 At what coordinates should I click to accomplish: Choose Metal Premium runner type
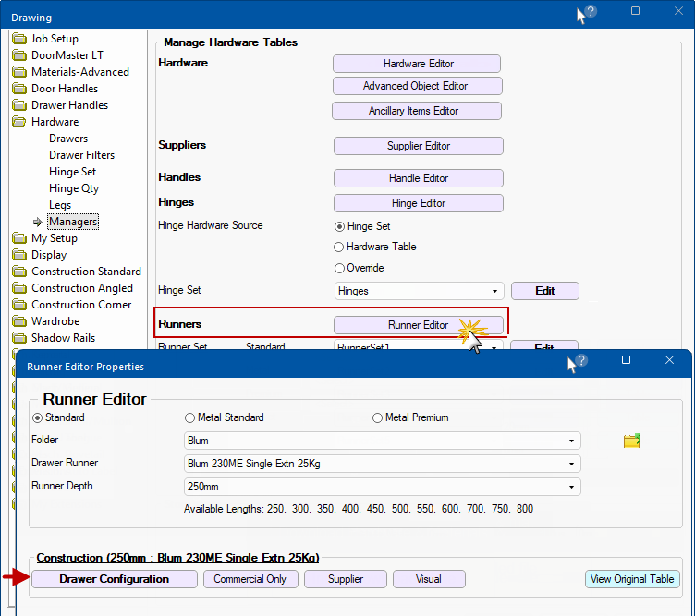[x=377, y=418]
